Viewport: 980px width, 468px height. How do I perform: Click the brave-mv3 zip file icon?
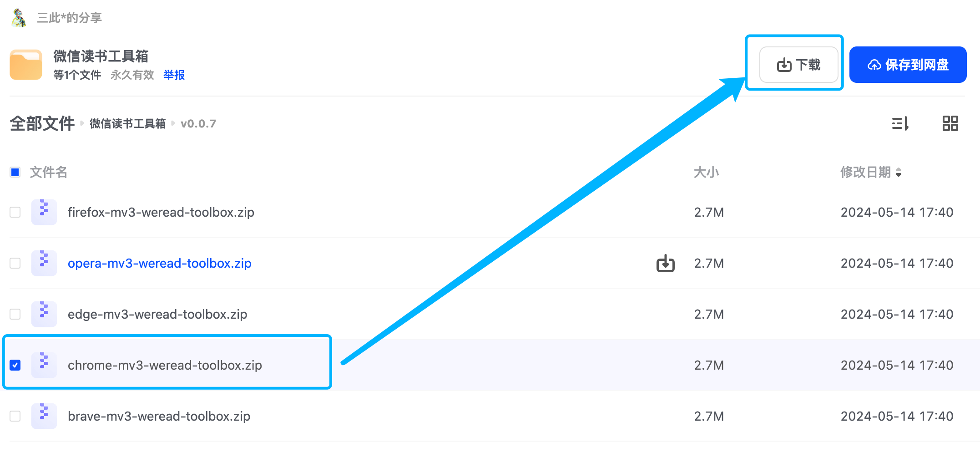44,416
